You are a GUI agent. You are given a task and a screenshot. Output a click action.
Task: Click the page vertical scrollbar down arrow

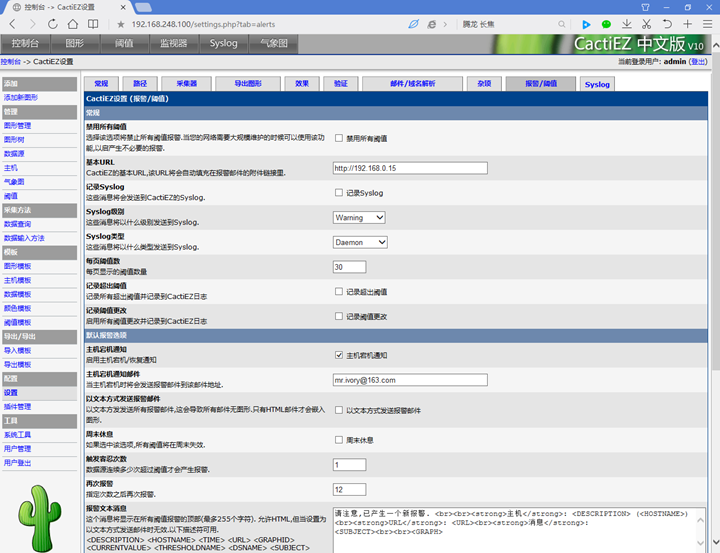(715, 542)
